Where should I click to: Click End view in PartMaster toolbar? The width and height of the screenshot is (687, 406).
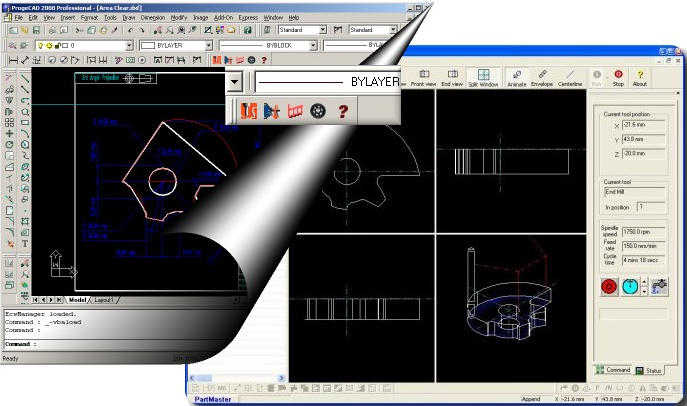click(452, 78)
